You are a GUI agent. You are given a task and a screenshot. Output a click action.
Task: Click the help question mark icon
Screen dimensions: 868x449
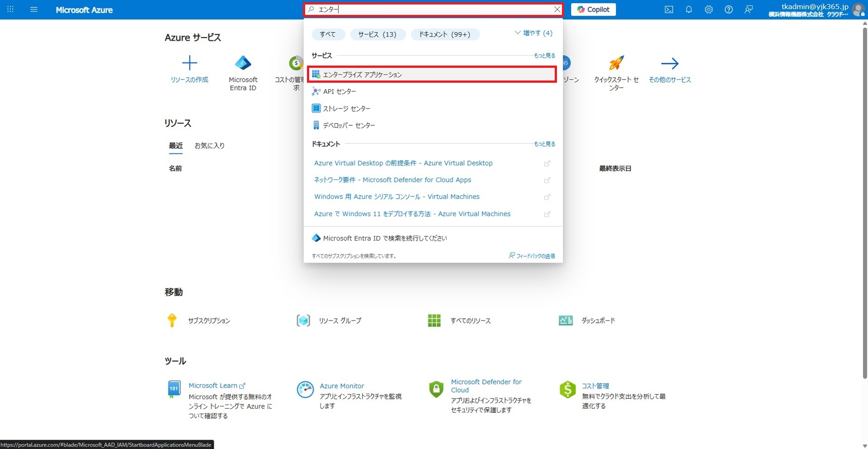(x=728, y=9)
